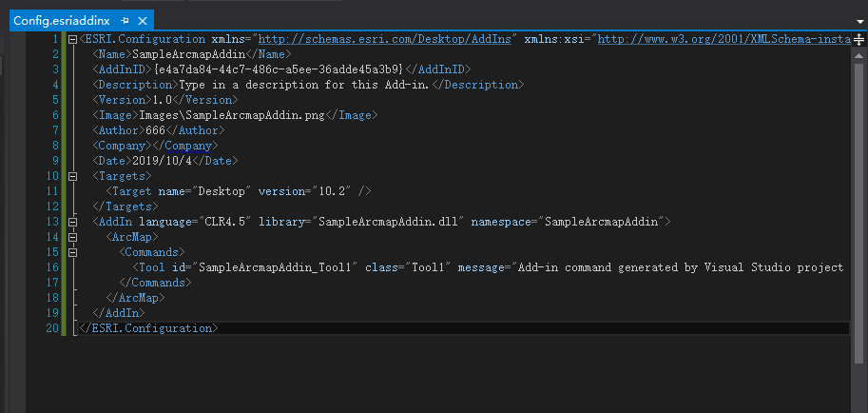The width and height of the screenshot is (868, 413).
Task: Click the vertical scrollbar up arrow
Action: click(x=859, y=55)
